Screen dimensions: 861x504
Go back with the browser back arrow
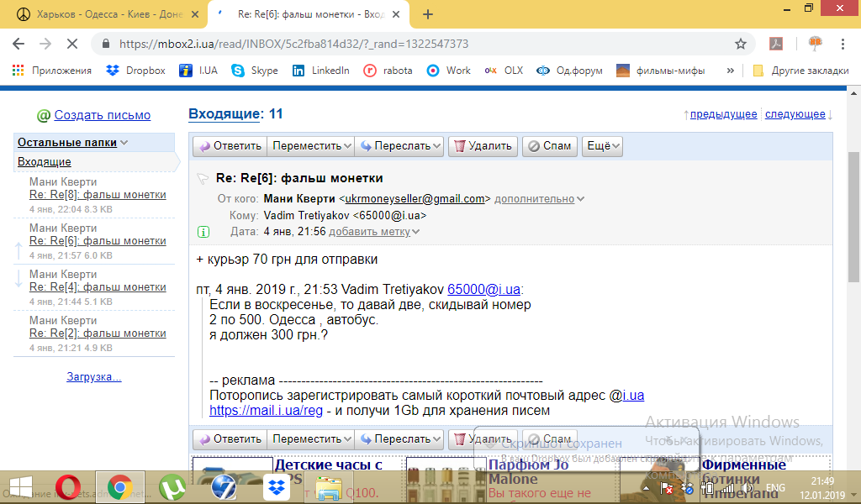point(18,44)
